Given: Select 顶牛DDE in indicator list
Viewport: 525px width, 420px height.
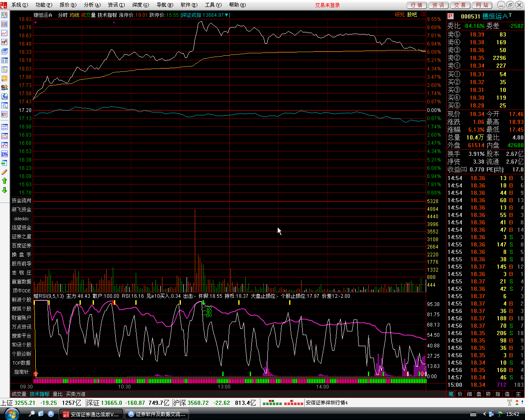Looking at the screenshot, I should tap(21, 291).
